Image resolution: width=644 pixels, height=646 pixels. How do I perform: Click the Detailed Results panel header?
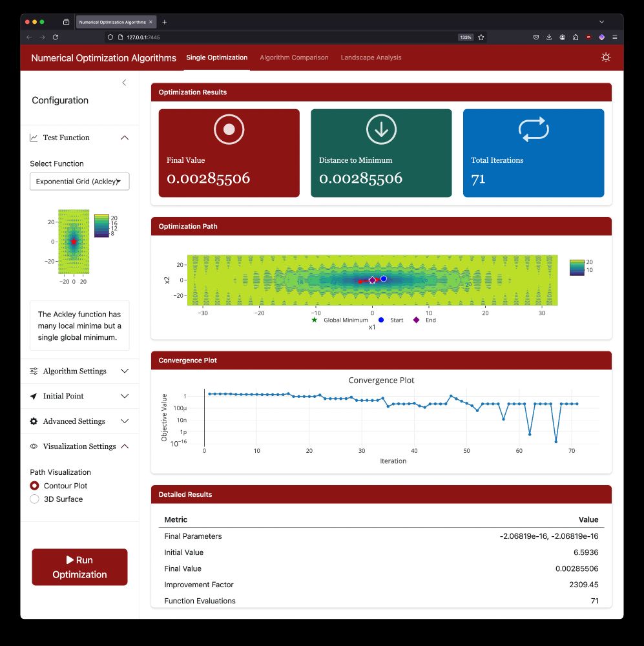381,494
